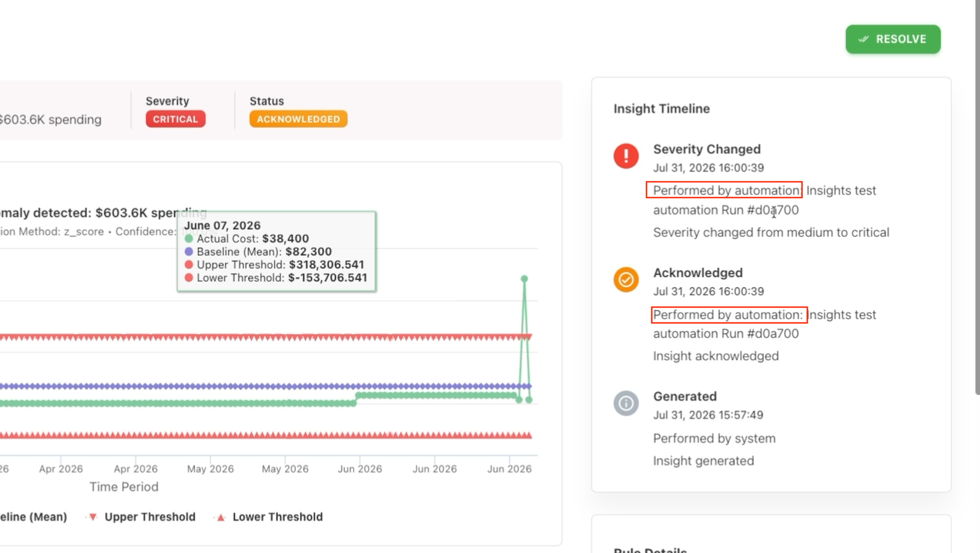Toggle Lower Threshold series in chart legend

coord(269,517)
